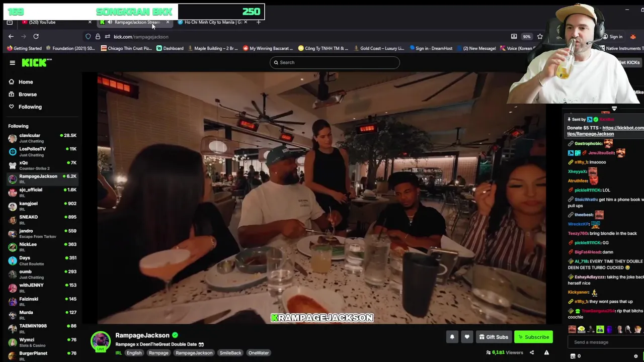This screenshot has width=644, height=362.
Task: Click the Get KICKs button
Action: (x=629, y=62)
